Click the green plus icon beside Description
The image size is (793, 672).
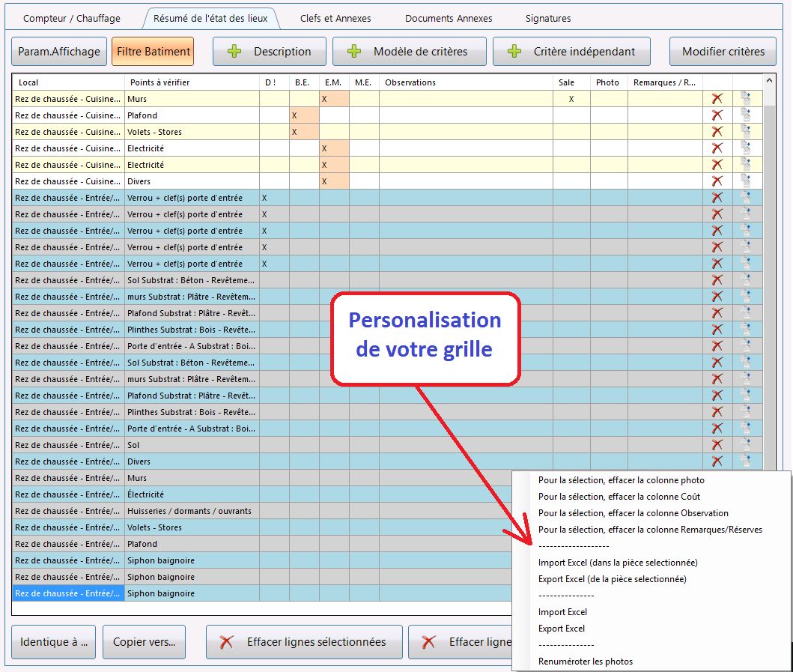point(234,51)
